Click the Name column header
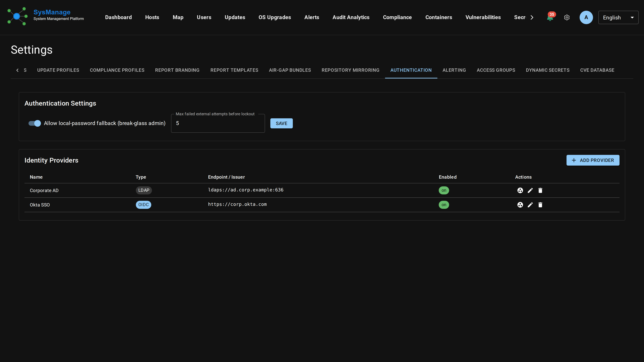 point(36,177)
